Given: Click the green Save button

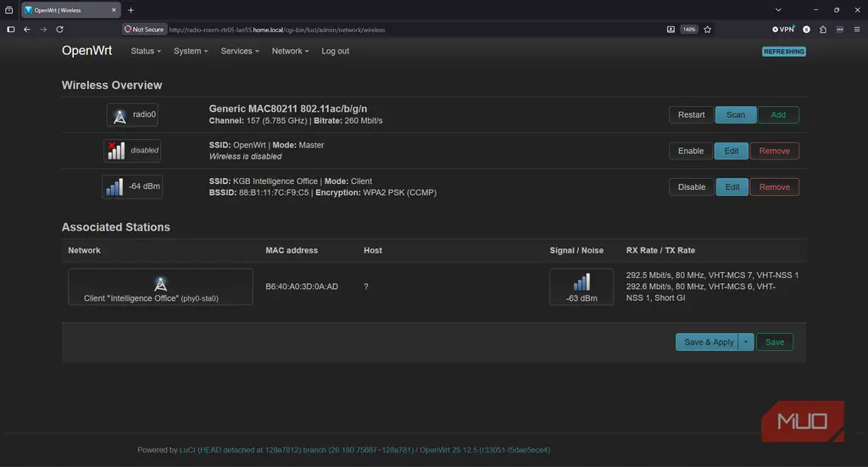Looking at the screenshot, I should [x=775, y=342].
